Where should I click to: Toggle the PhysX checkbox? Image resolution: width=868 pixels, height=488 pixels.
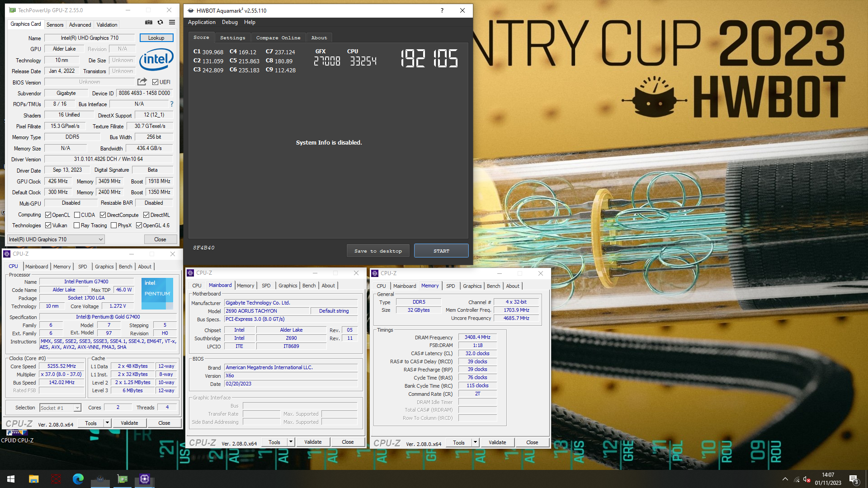coord(113,225)
